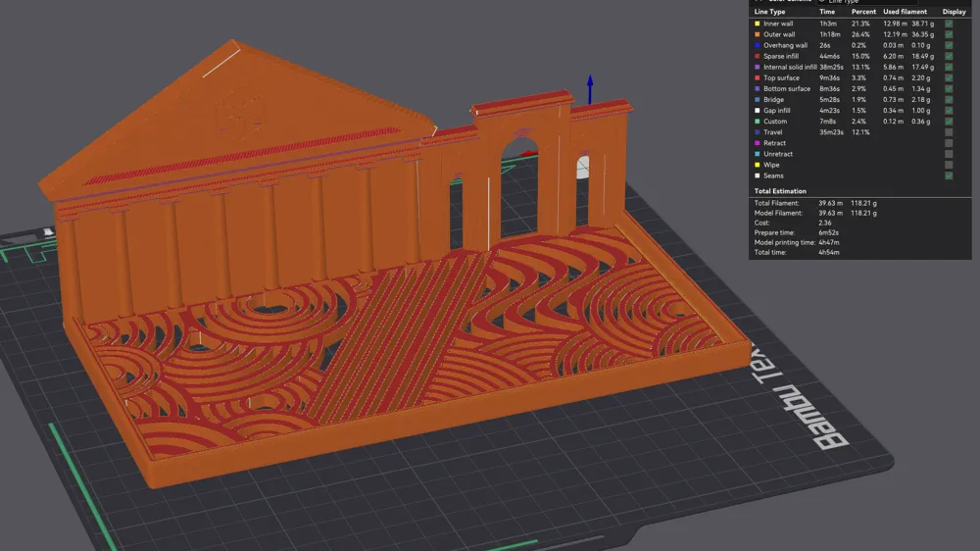The image size is (980, 551).
Task: Toggle Seams display checkbox
Action: tap(949, 175)
